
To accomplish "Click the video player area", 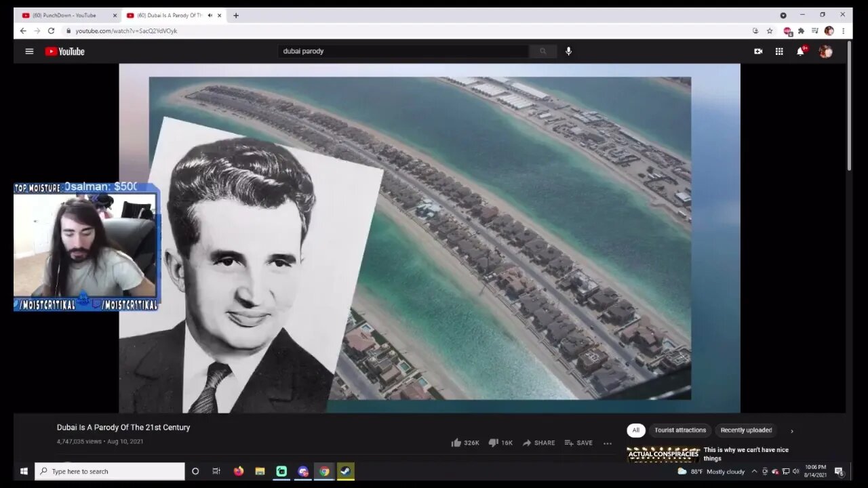I will click(x=429, y=238).
